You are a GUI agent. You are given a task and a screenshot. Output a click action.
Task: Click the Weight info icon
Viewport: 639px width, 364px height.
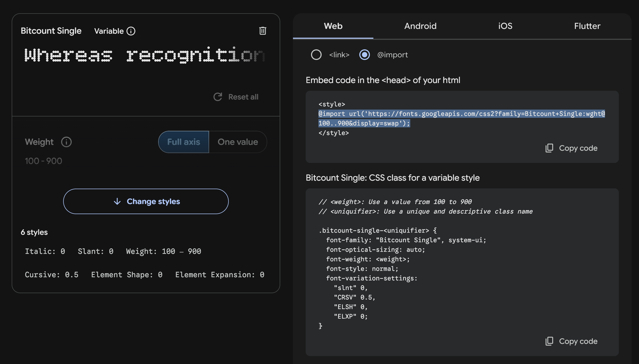tap(66, 142)
